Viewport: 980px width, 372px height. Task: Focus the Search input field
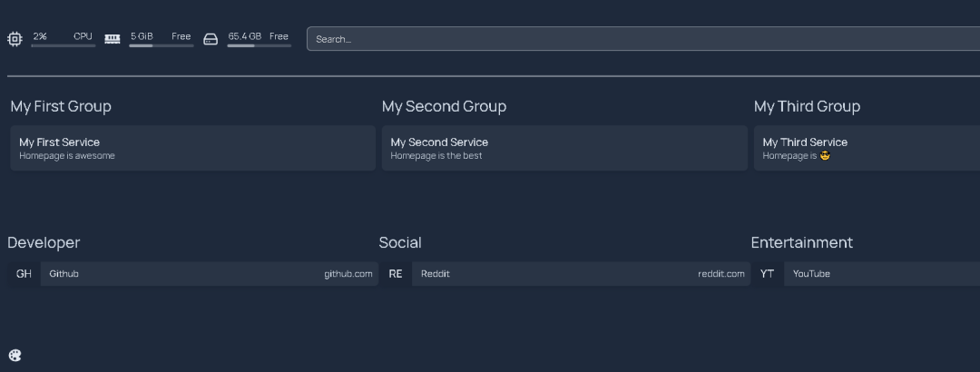point(643,39)
